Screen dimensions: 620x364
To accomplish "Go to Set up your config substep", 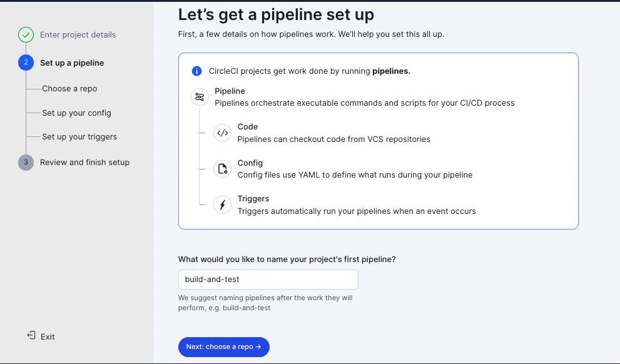I will 77,113.
